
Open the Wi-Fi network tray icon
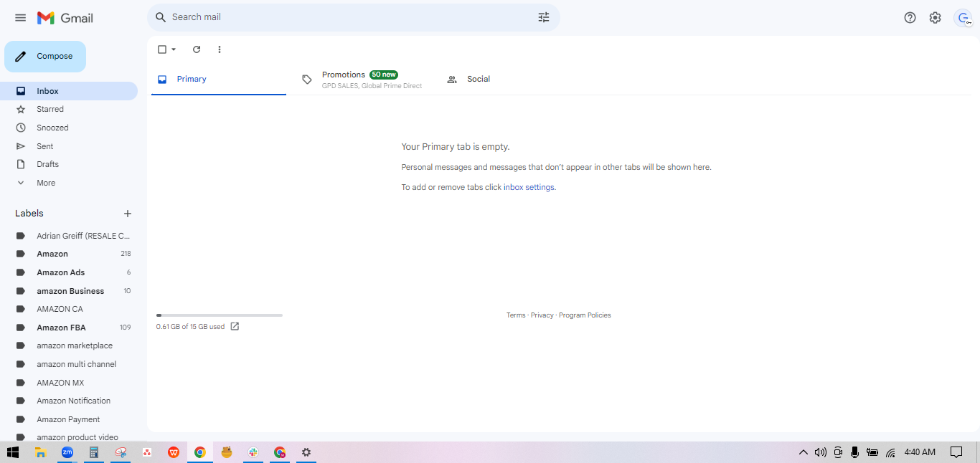coord(890,452)
